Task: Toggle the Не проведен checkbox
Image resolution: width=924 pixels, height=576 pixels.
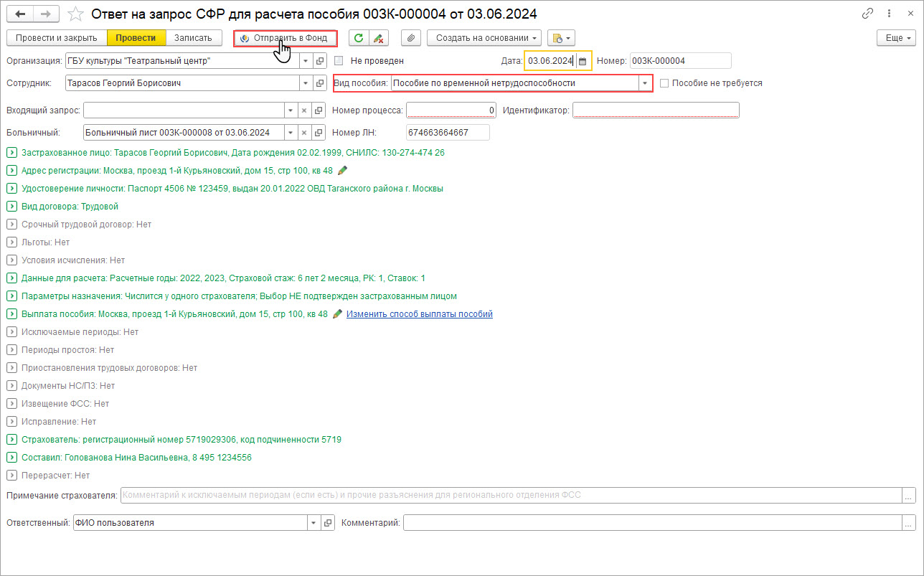Action: click(x=339, y=61)
